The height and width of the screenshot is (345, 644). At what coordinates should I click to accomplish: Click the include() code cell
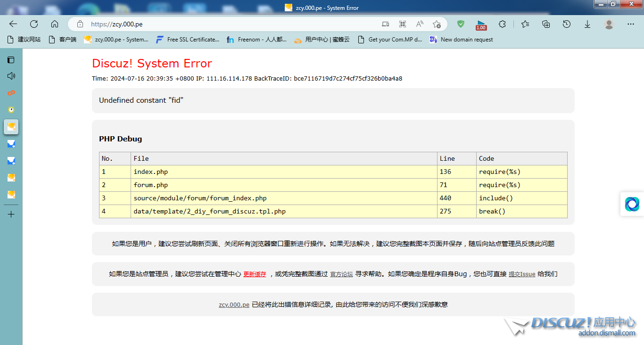click(x=521, y=198)
